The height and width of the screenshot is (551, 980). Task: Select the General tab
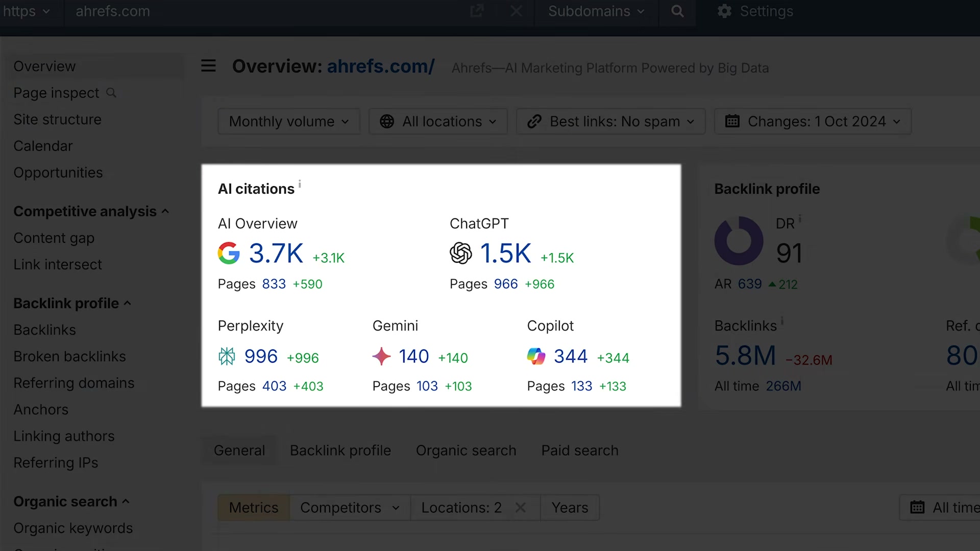pos(239,450)
